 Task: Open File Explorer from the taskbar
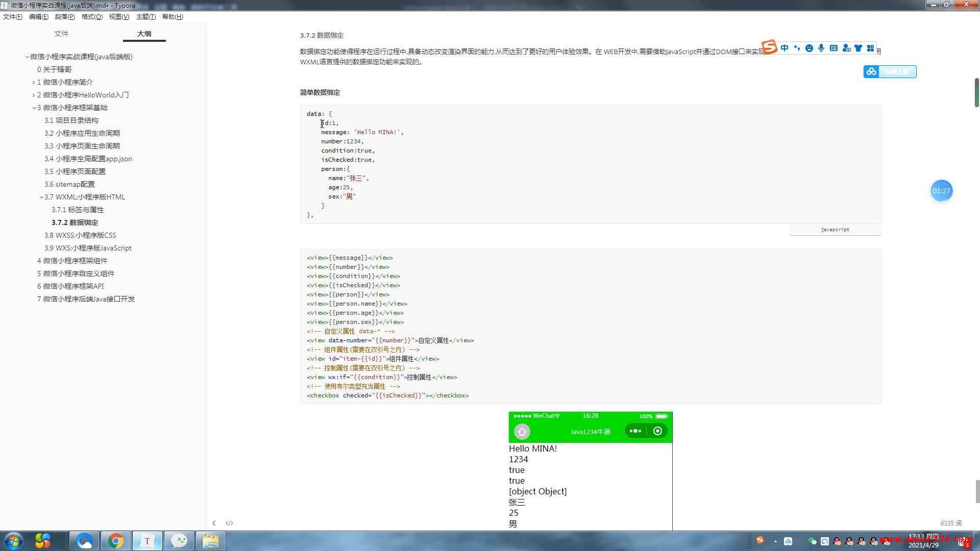[211, 541]
